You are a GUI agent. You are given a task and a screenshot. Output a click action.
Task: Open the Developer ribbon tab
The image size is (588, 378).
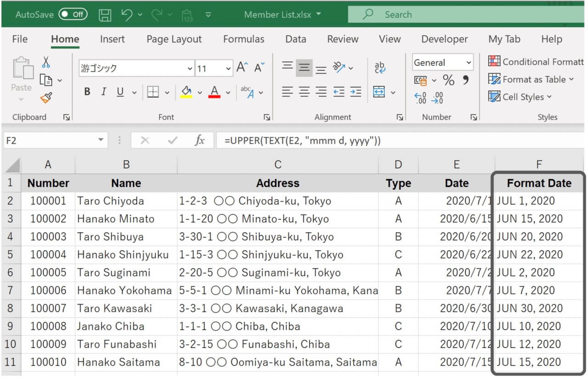[x=444, y=39]
